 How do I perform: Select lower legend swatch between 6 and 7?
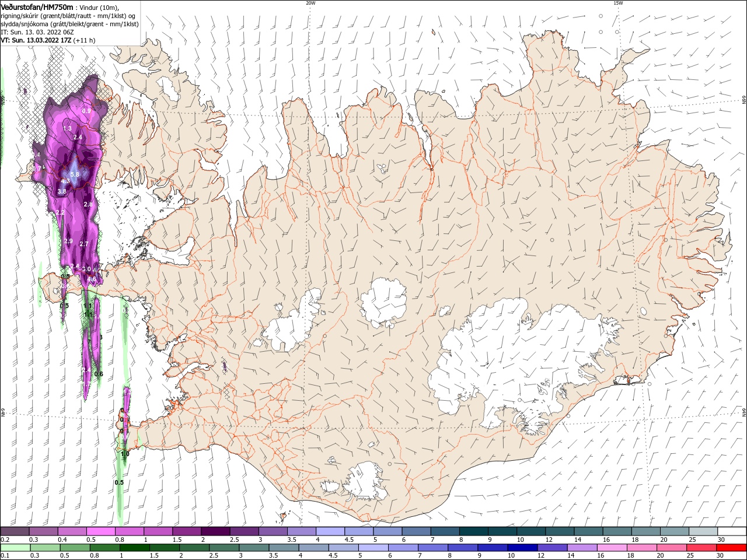click(x=403, y=548)
